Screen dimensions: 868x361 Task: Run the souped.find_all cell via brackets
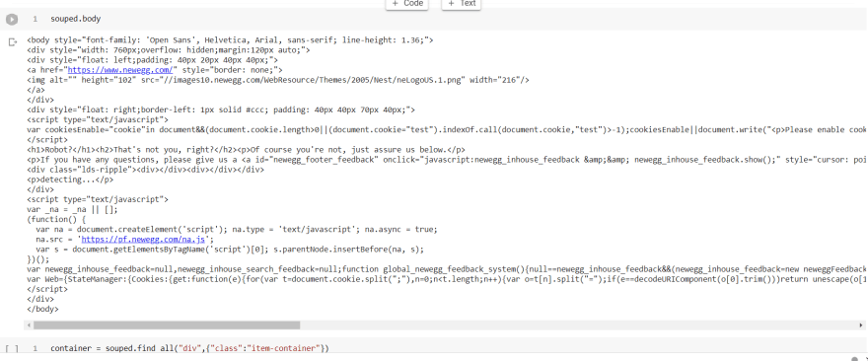(x=12, y=349)
